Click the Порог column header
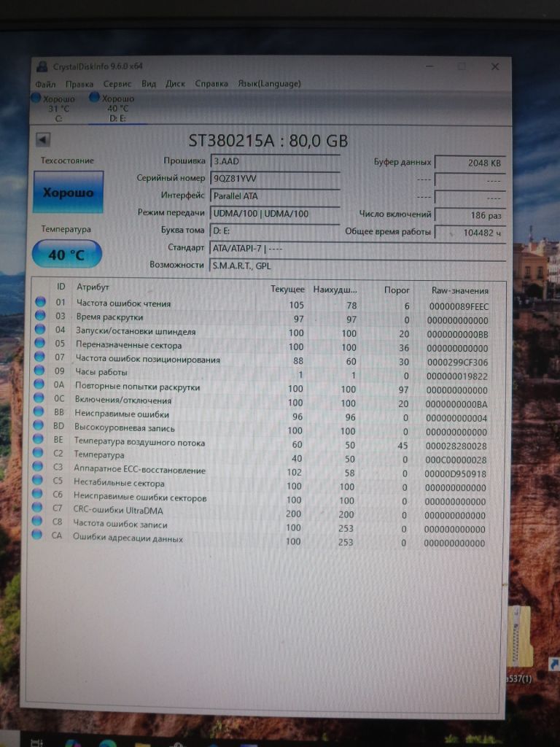 (397, 290)
